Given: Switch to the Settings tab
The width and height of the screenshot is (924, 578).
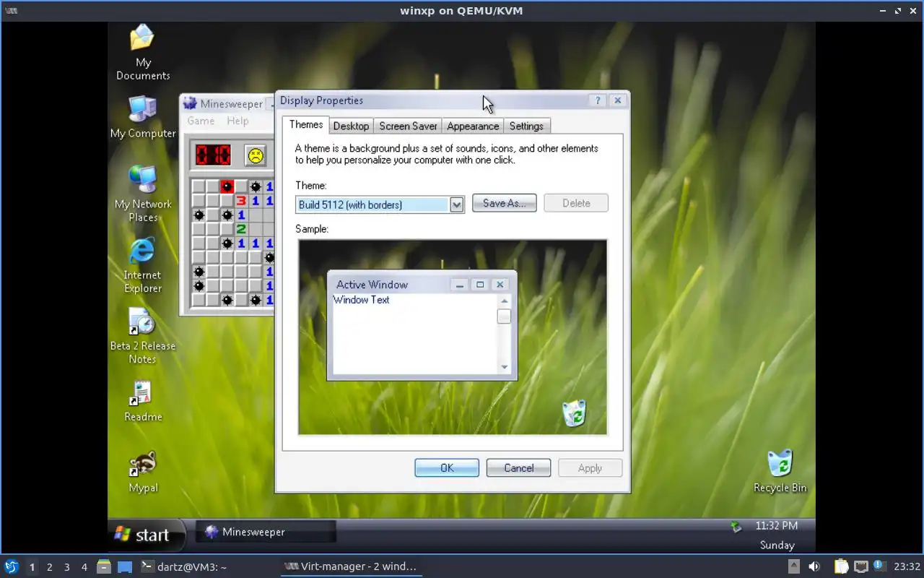Looking at the screenshot, I should (526, 126).
